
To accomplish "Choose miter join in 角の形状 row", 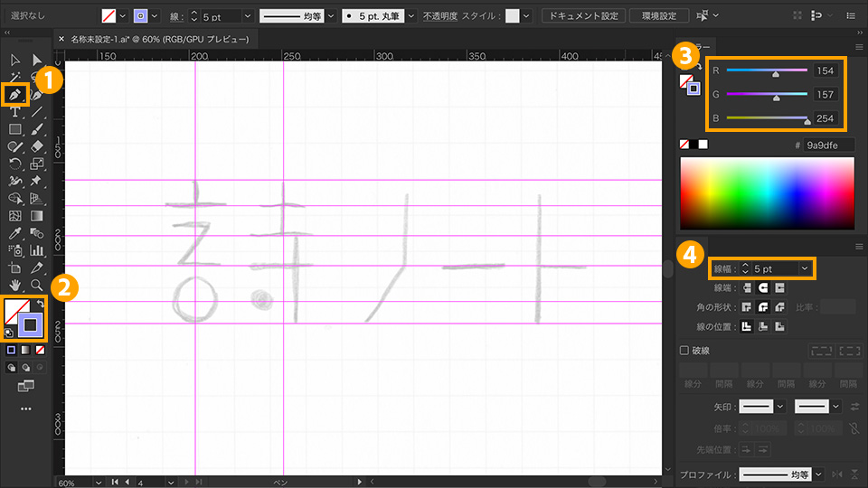I will point(747,307).
